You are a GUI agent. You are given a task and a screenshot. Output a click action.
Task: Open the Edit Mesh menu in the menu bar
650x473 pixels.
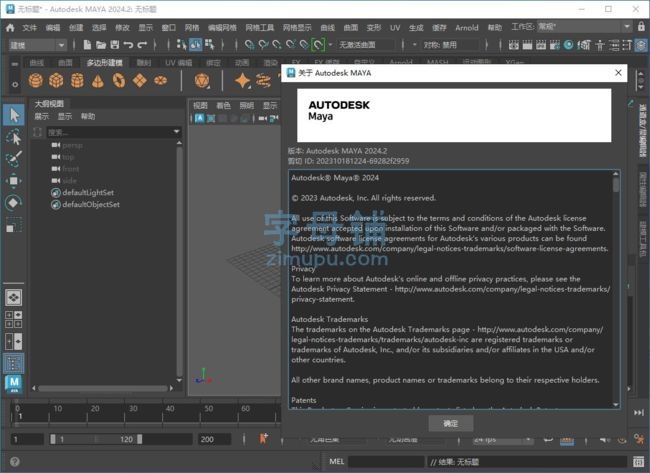(222, 28)
